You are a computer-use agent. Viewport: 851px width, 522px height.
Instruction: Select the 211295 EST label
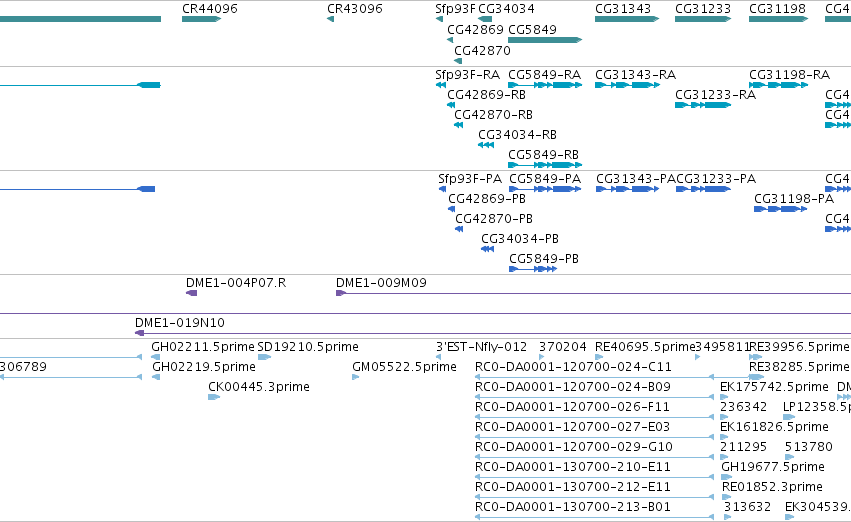click(x=744, y=447)
